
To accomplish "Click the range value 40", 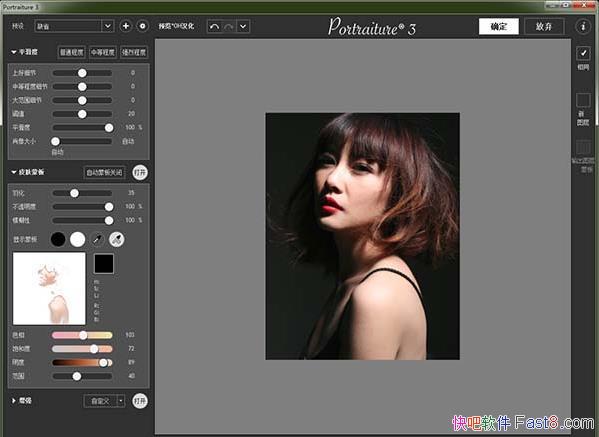I will [131, 376].
